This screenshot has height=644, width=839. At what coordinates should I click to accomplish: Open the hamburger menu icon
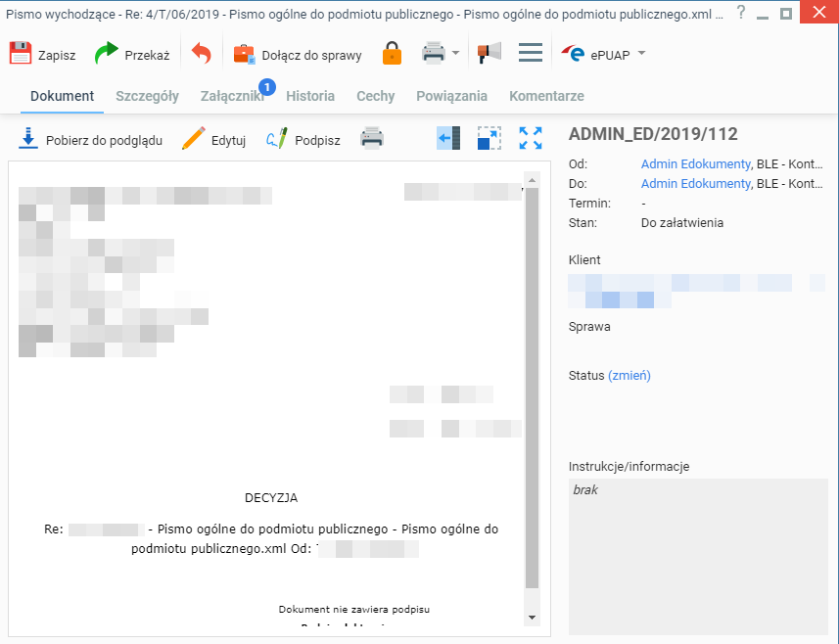click(x=531, y=53)
